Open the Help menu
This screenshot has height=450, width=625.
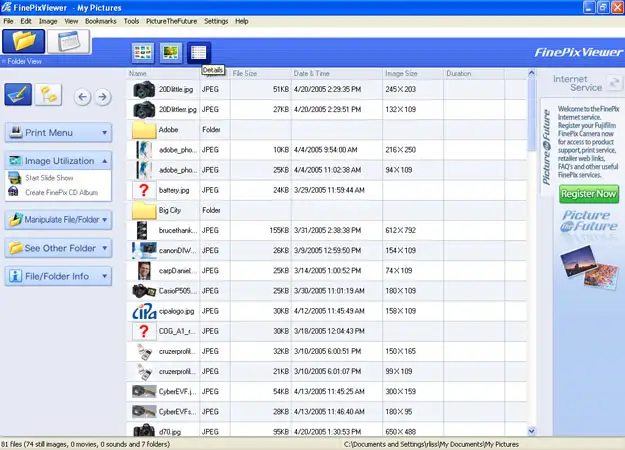242,21
